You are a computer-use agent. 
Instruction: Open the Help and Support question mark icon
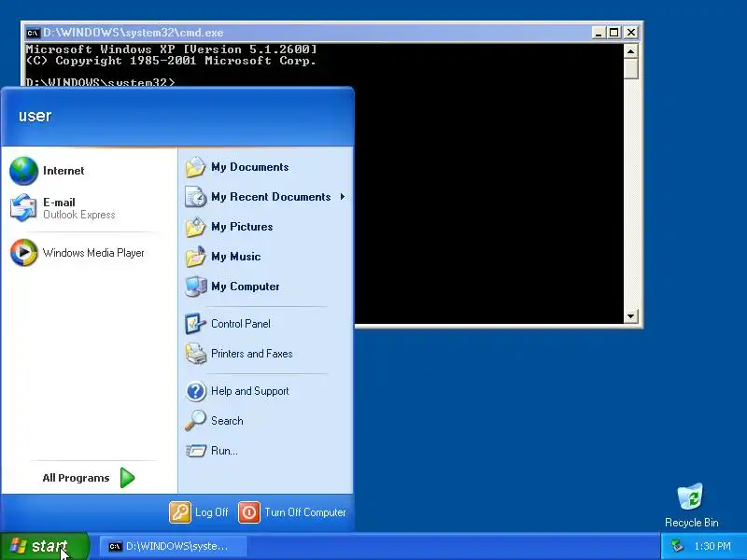pyautogui.click(x=195, y=391)
